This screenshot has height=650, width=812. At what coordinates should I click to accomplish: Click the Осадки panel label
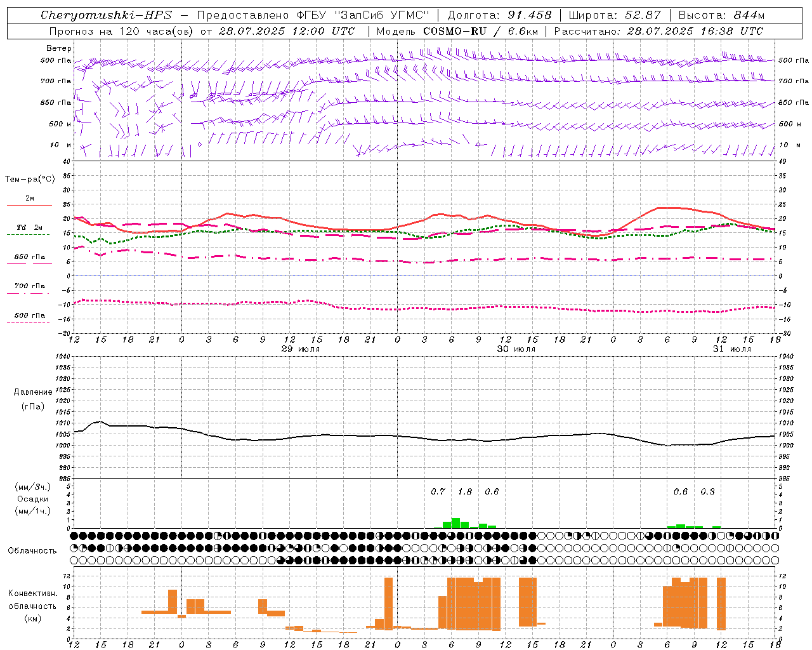point(33,499)
